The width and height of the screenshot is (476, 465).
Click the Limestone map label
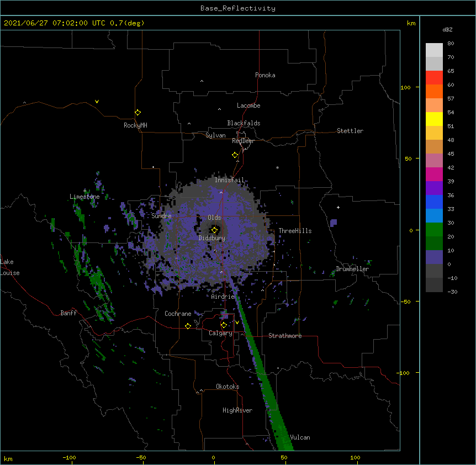click(x=84, y=197)
